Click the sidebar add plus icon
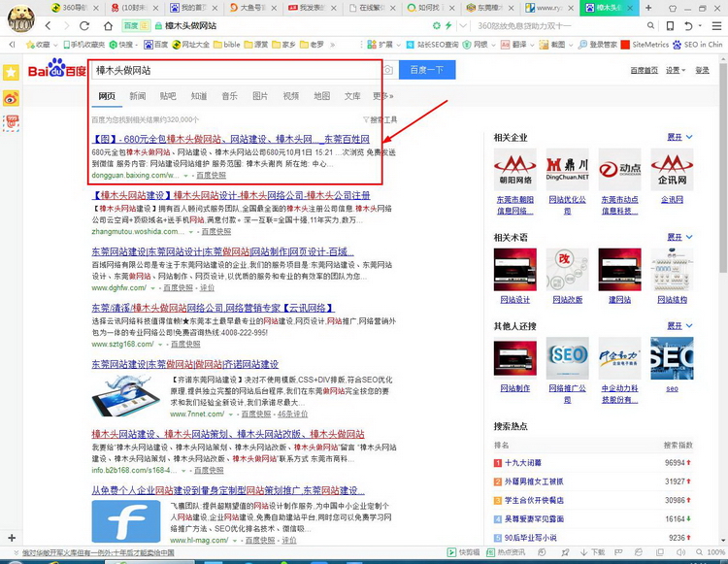 tap(12, 538)
